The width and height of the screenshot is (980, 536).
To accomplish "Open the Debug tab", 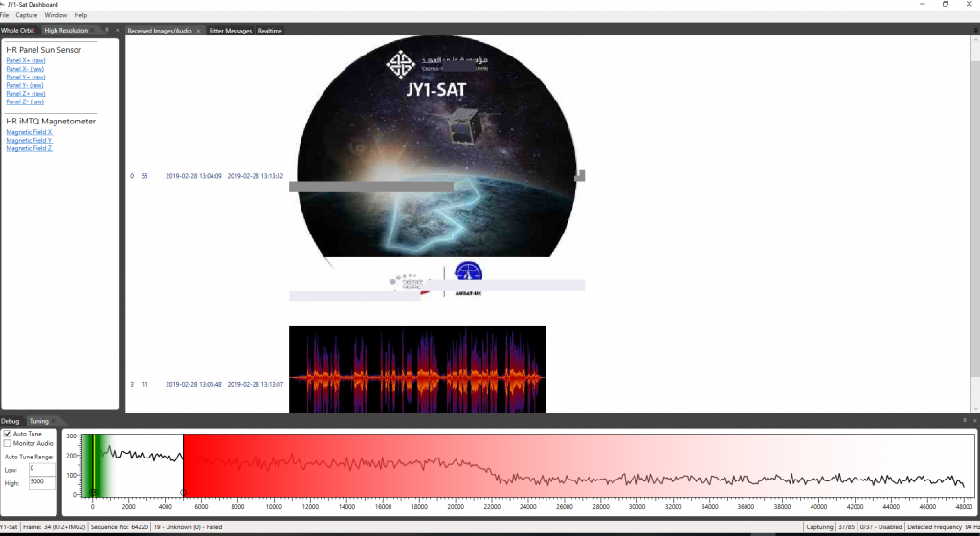I will [10, 421].
